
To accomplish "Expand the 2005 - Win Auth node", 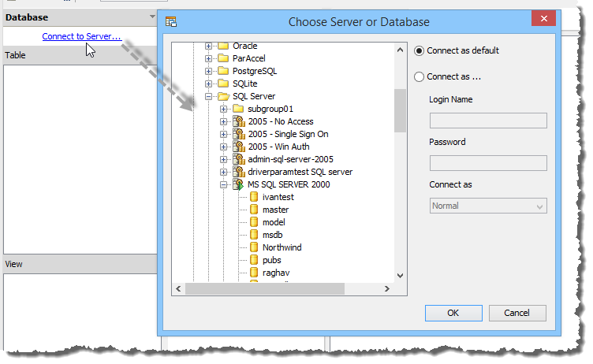I will click(x=223, y=147).
